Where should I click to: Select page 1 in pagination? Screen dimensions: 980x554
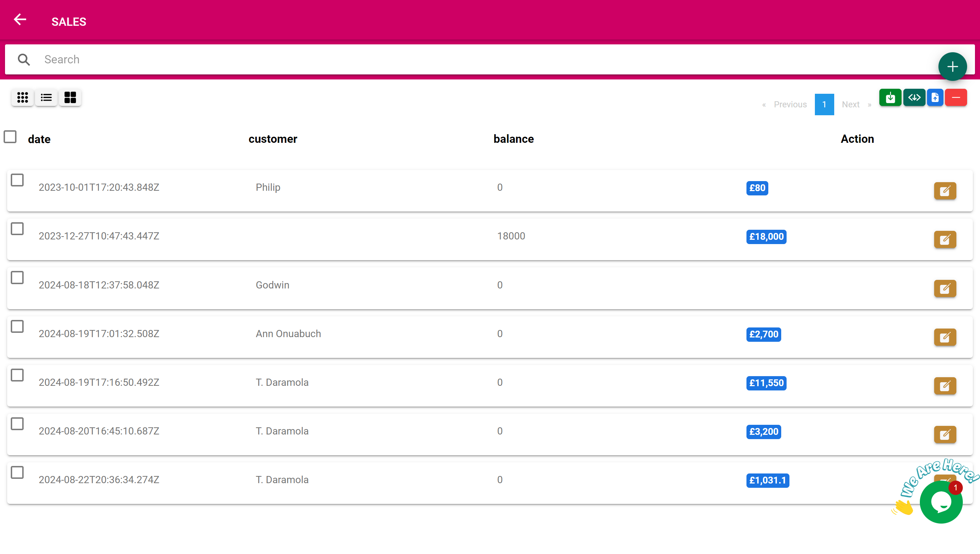[x=824, y=105]
